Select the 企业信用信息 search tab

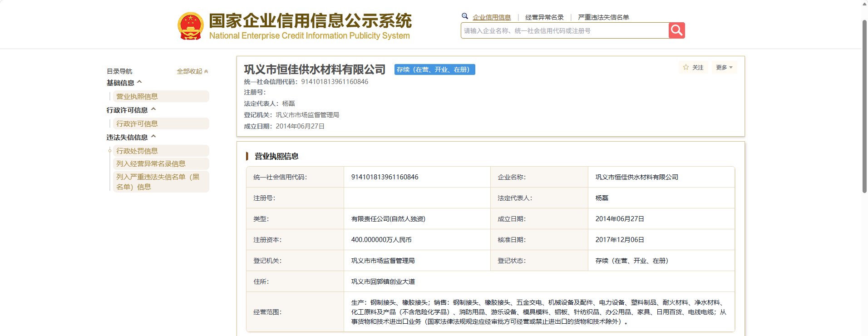point(492,17)
